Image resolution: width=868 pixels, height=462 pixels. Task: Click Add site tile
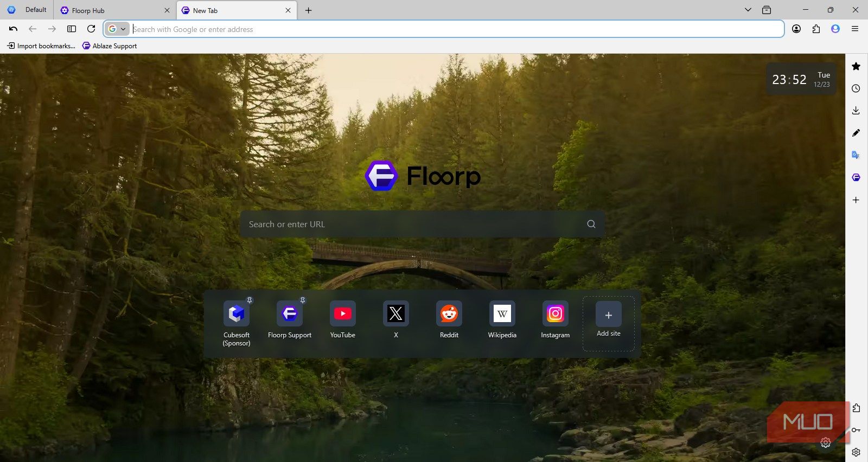(x=609, y=323)
